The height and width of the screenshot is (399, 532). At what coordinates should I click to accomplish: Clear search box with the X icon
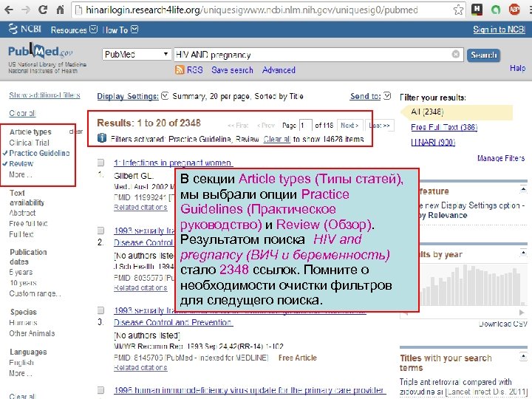(456, 54)
